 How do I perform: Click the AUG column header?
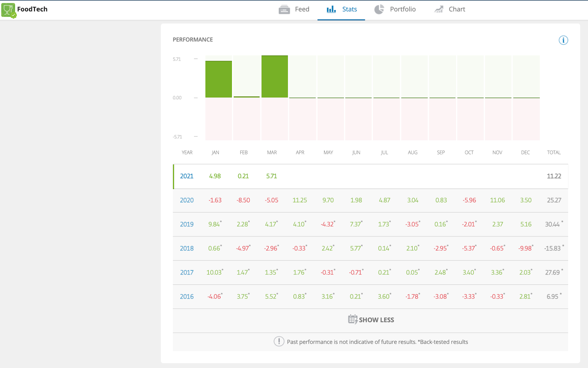[413, 152]
